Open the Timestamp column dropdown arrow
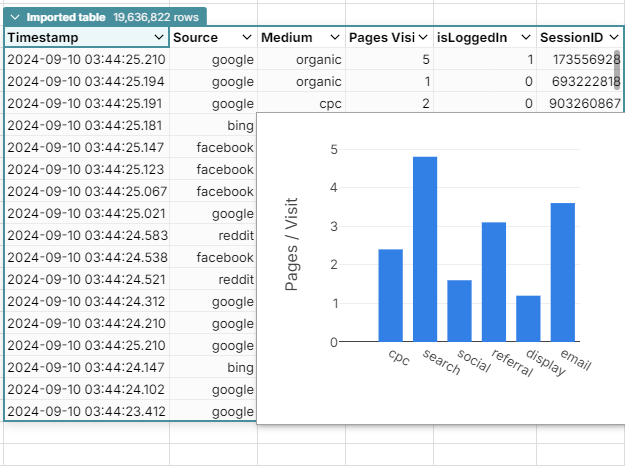625x466 pixels. pyautogui.click(x=158, y=38)
